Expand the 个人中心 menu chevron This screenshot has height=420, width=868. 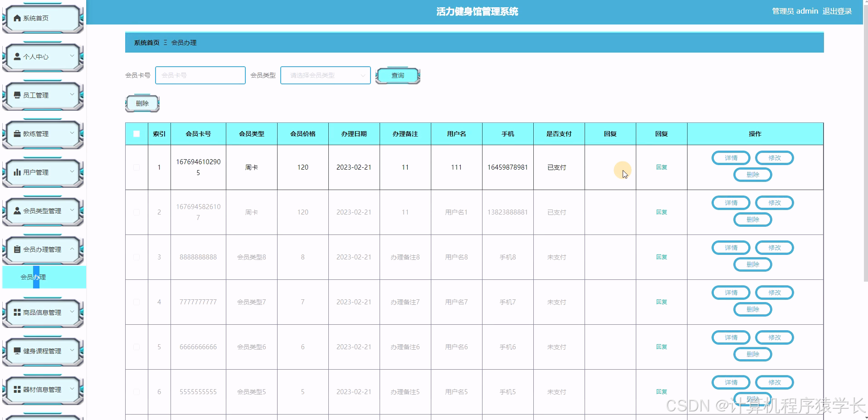click(72, 56)
